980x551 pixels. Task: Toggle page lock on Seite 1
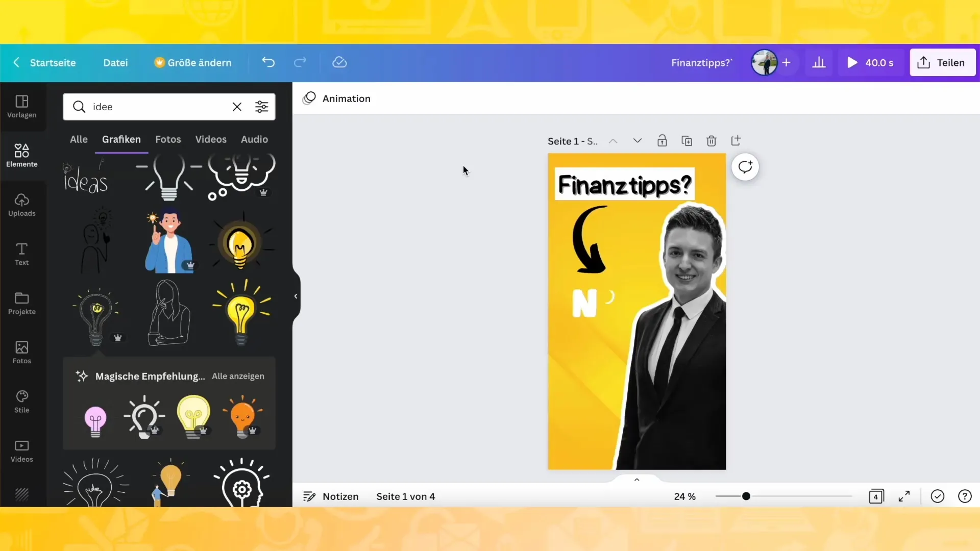click(663, 141)
